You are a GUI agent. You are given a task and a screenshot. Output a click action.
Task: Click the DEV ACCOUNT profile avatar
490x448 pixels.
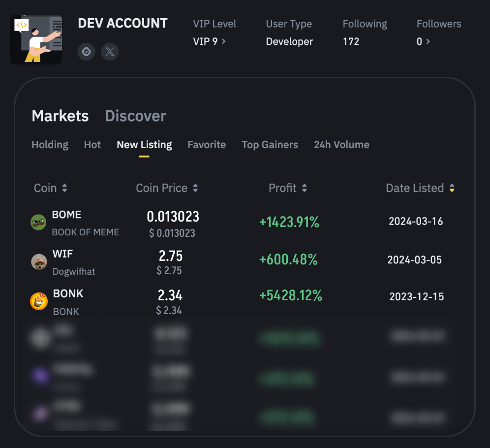coord(36,39)
